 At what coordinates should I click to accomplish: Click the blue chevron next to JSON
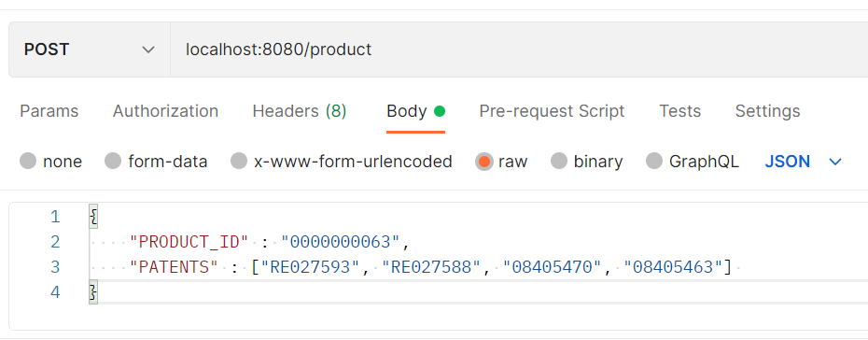(835, 162)
